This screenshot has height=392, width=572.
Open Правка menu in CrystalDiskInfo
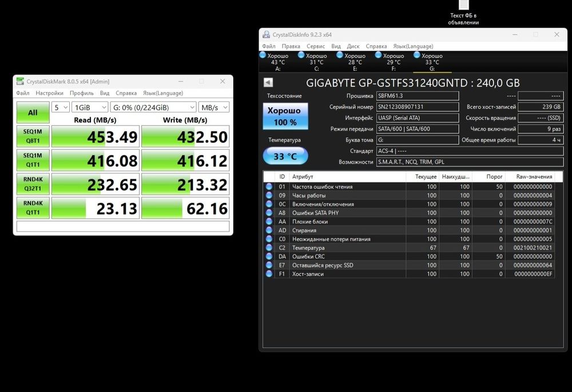291,46
